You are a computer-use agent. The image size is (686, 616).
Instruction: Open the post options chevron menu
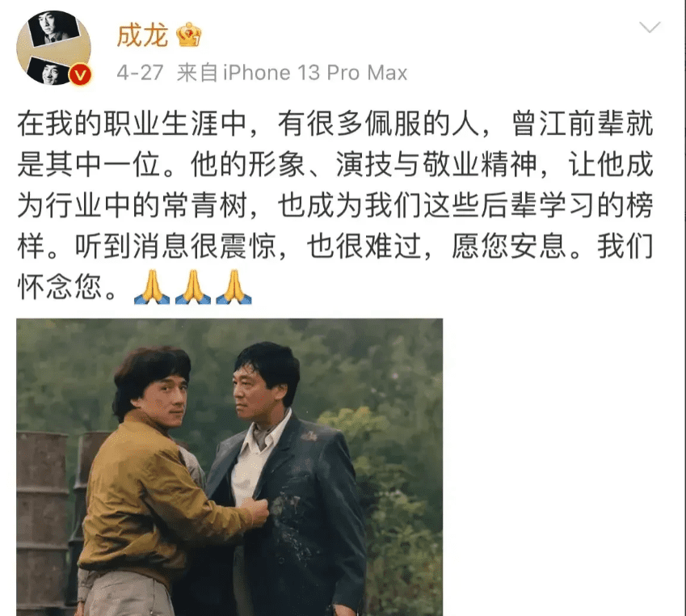(x=650, y=27)
